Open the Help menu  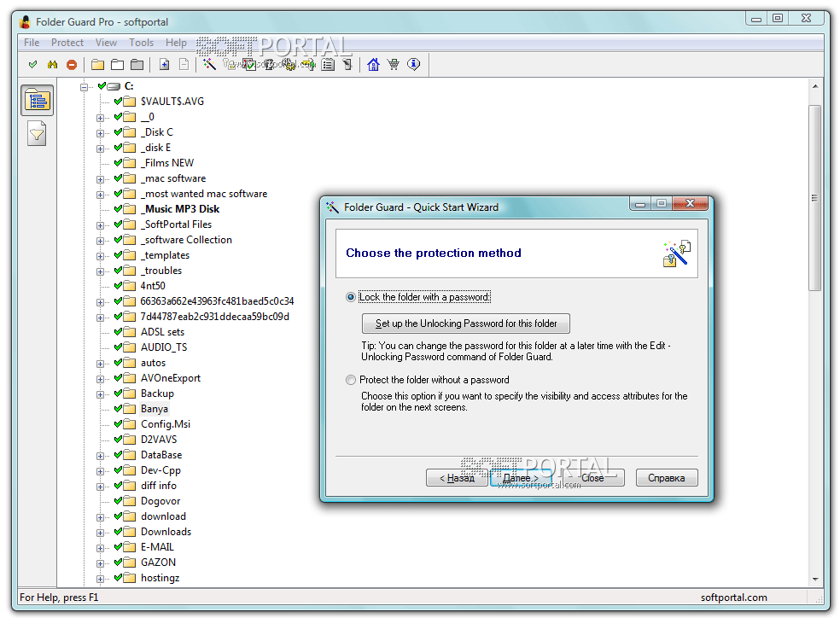point(176,43)
